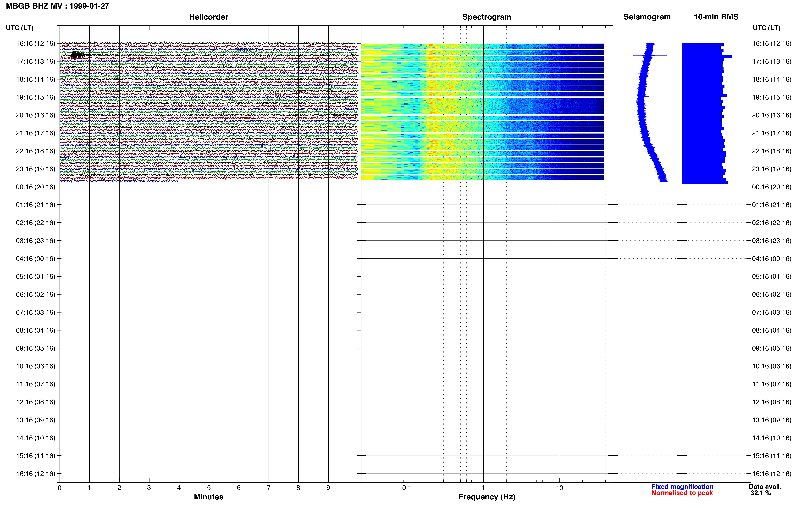
Task: Click the left axis label '22:16 (18:16)'
Action: coord(36,151)
